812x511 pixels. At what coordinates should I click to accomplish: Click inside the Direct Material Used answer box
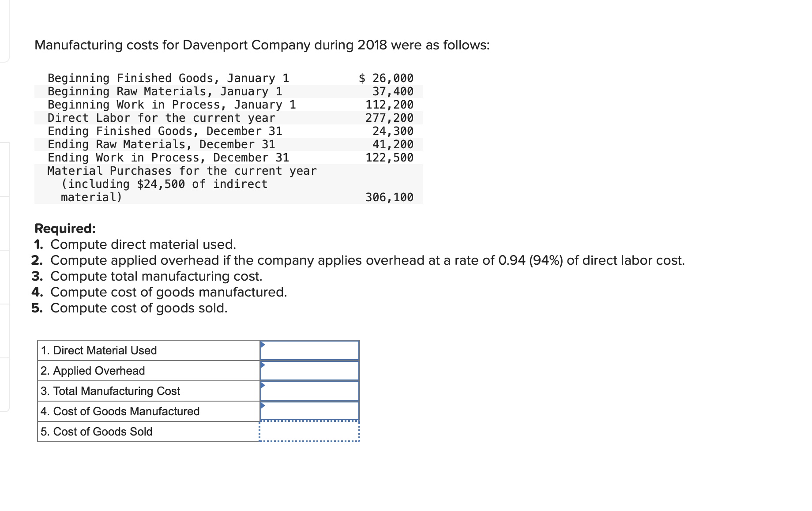(x=309, y=350)
